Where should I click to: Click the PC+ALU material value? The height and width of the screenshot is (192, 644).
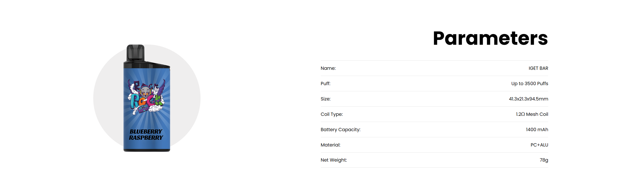(x=539, y=145)
